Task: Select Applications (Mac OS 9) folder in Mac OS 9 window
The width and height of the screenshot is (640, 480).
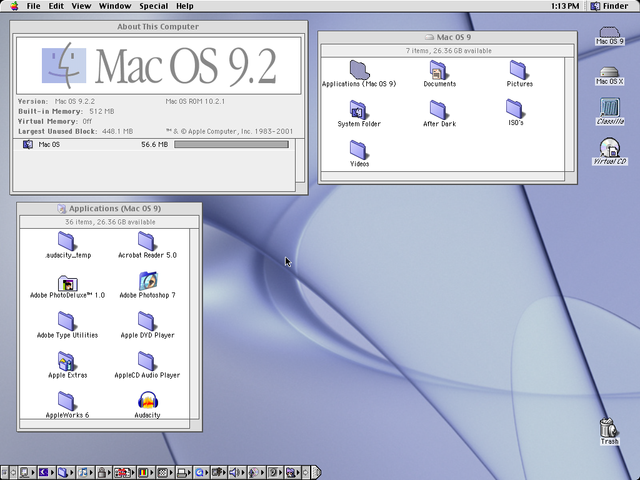Action: pos(359,73)
